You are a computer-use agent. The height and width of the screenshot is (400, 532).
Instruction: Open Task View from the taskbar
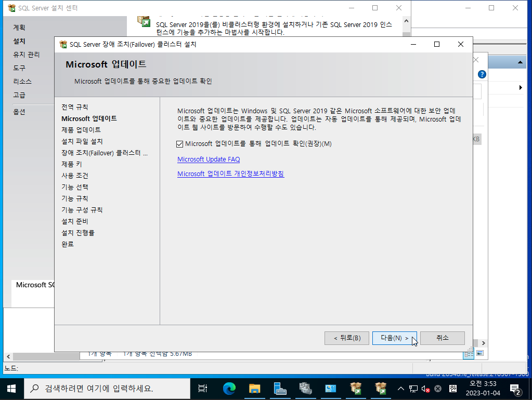[202, 389]
